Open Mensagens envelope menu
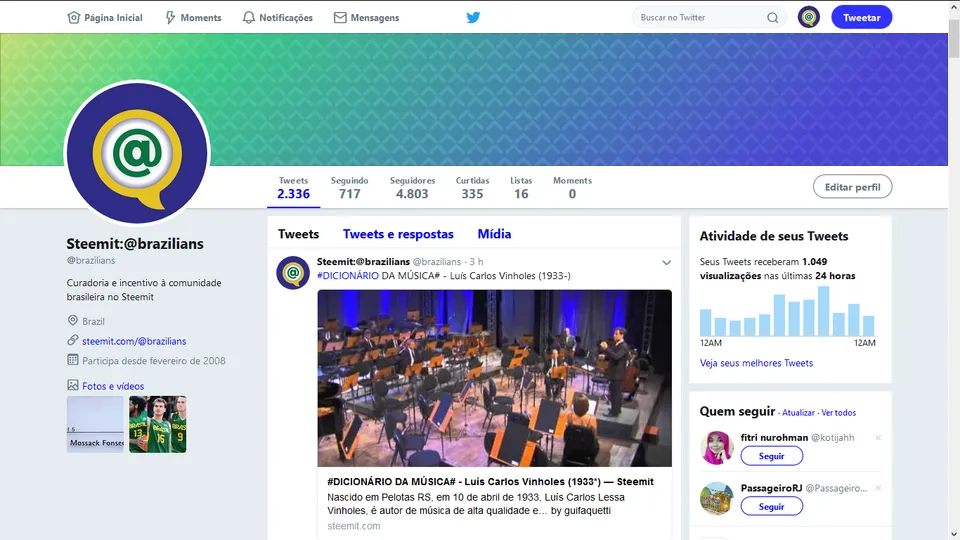 (x=366, y=18)
